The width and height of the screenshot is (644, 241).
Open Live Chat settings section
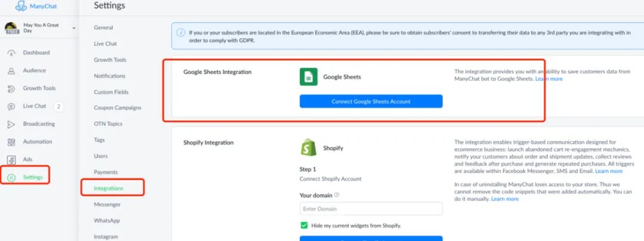pos(105,44)
